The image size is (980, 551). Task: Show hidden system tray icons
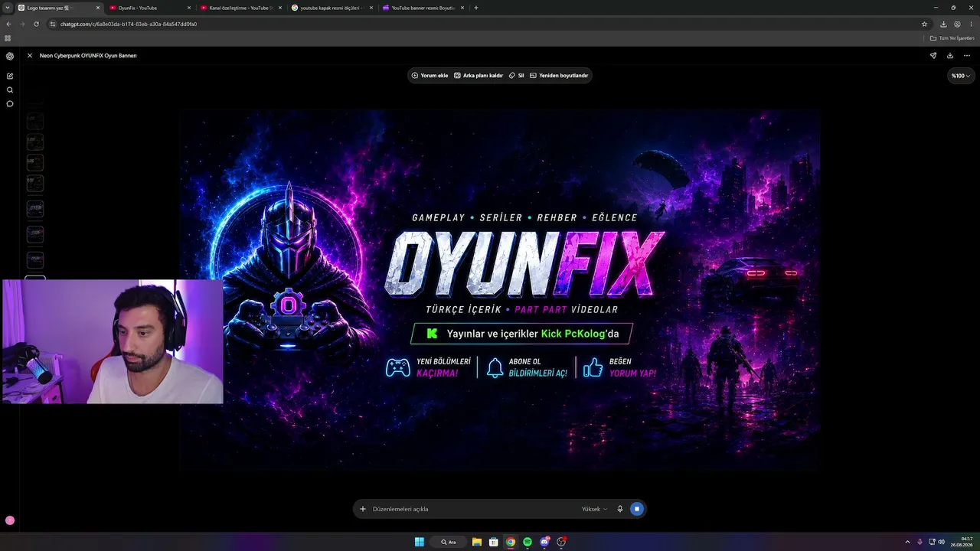coord(907,542)
